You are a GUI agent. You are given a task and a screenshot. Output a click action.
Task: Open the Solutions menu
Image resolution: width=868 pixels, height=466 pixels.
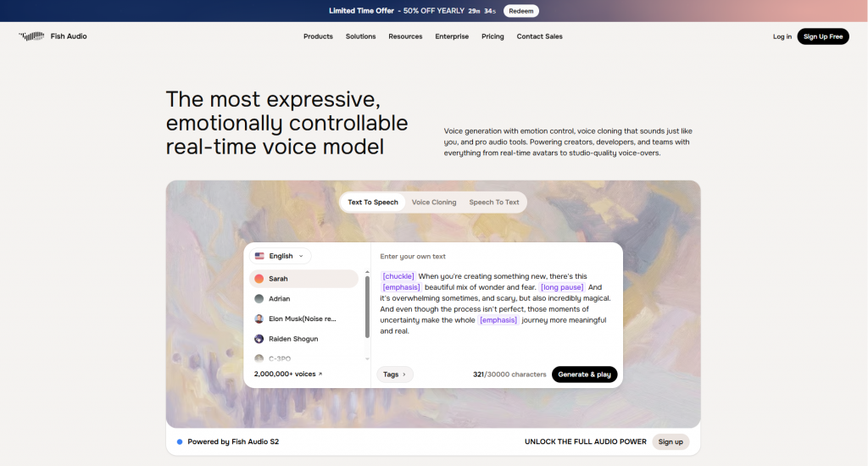click(x=360, y=36)
